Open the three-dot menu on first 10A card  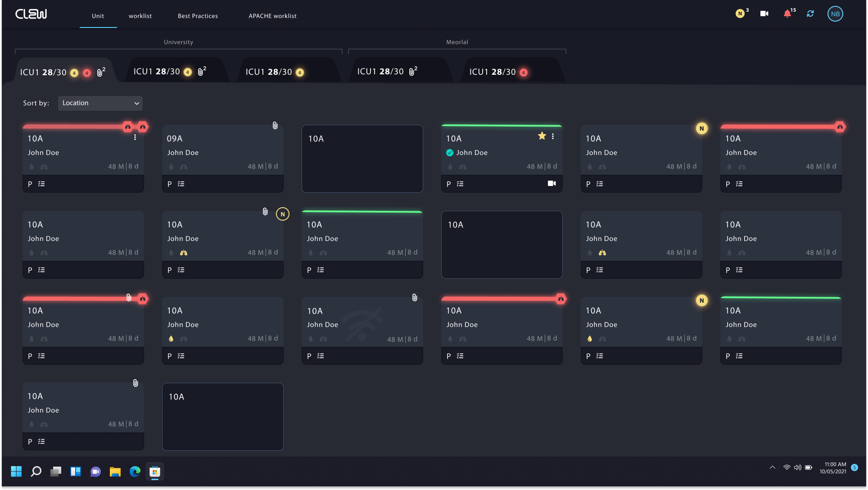[135, 137]
